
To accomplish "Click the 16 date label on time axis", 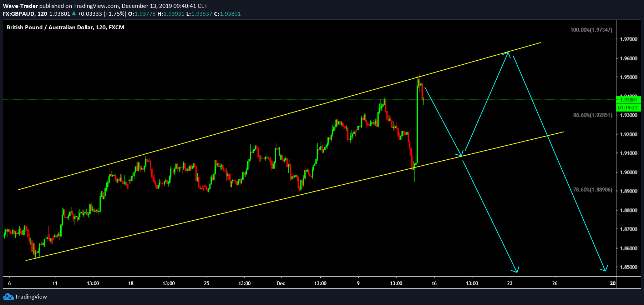I will 434,283.
